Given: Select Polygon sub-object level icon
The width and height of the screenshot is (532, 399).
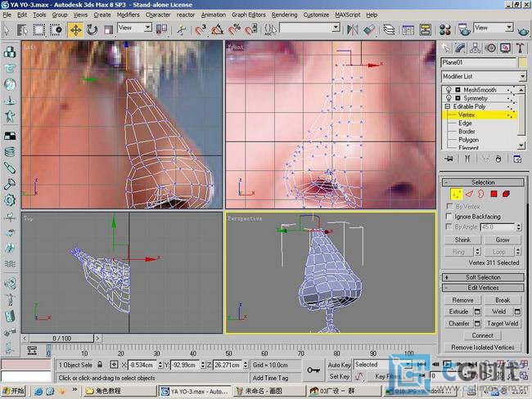Looking at the screenshot, I should [494, 194].
